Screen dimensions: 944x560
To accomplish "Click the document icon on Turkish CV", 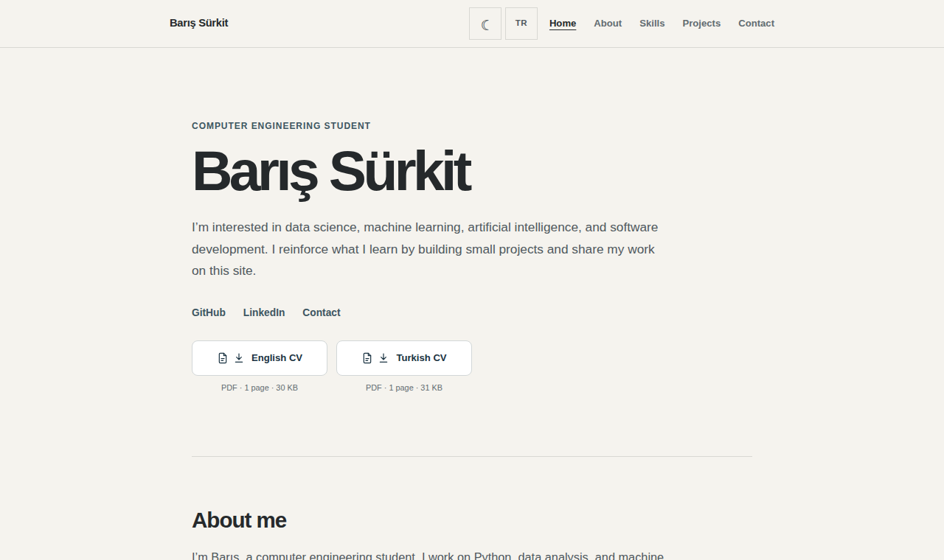I will pos(367,358).
